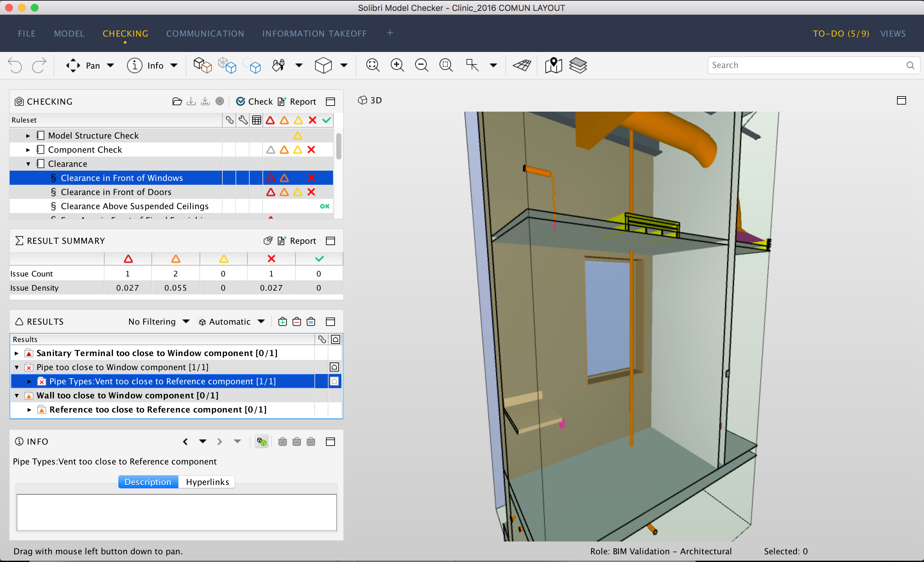Click the Redo arrow in the toolbar

[39, 65]
